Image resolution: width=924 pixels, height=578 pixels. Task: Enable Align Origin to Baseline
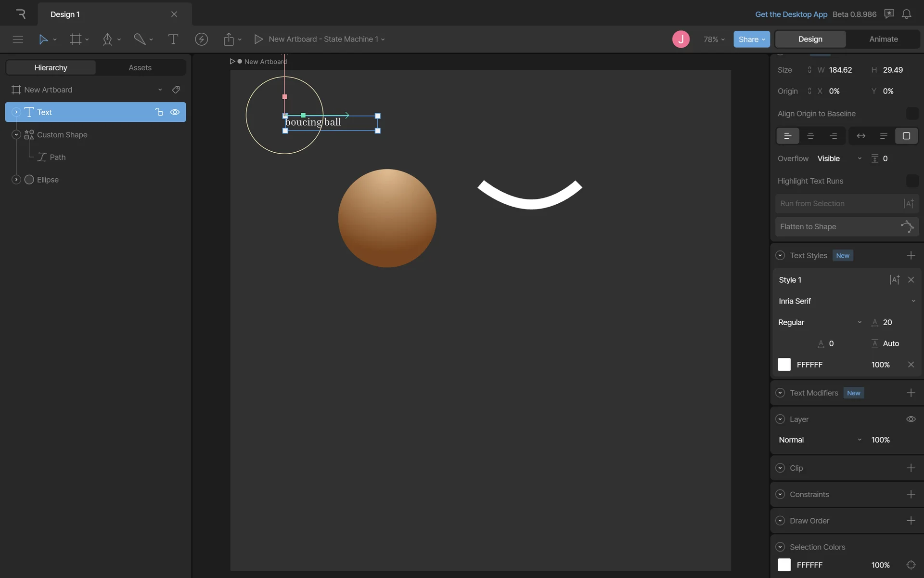click(911, 114)
